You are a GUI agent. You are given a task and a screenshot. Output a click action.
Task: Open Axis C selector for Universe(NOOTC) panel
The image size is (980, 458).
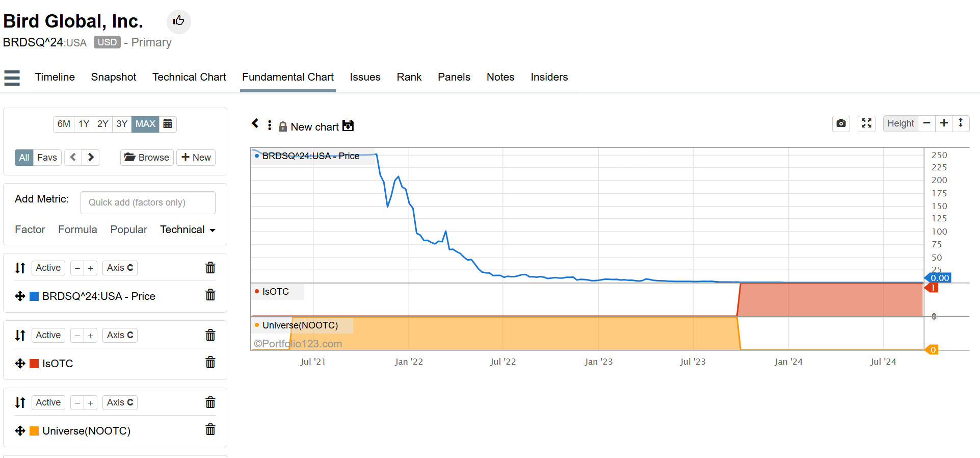(x=120, y=402)
